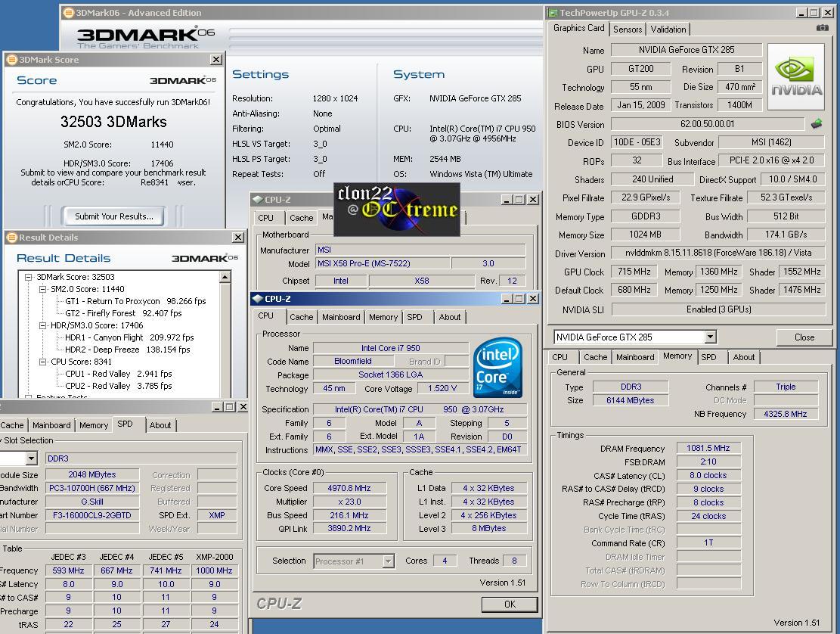This screenshot has height=634, width=840.
Task: Switch to GPU-Z Validation tab
Action: click(668, 30)
